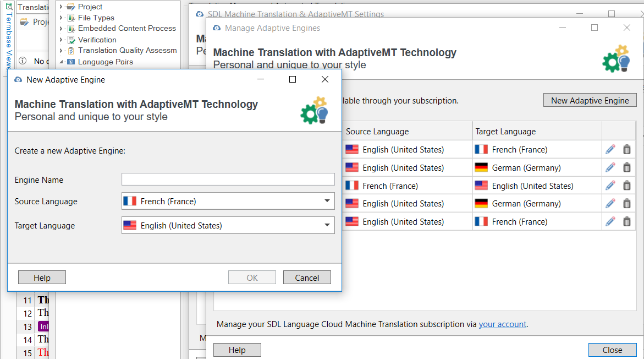Screen dimensions: 644x359
Task: Click the Target Language column header
Action: pos(536,131)
